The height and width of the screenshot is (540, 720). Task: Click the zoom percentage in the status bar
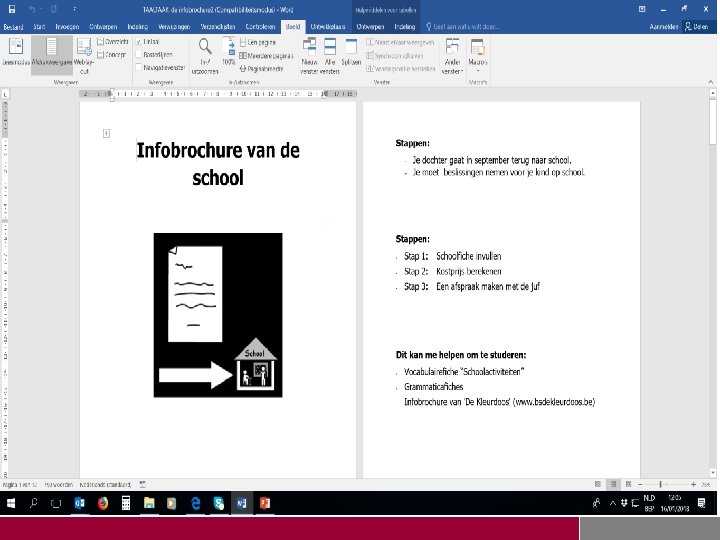706,484
